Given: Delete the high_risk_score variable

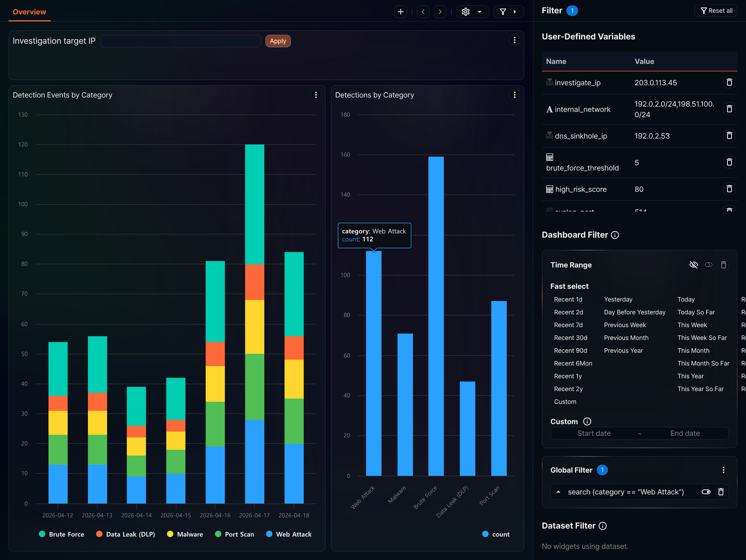Looking at the screenshot, I should pyautogui.click(x=729, y=189).
